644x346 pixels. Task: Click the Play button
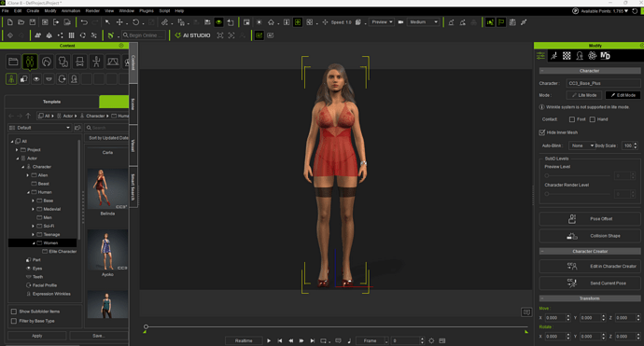[x=269, y=340]
